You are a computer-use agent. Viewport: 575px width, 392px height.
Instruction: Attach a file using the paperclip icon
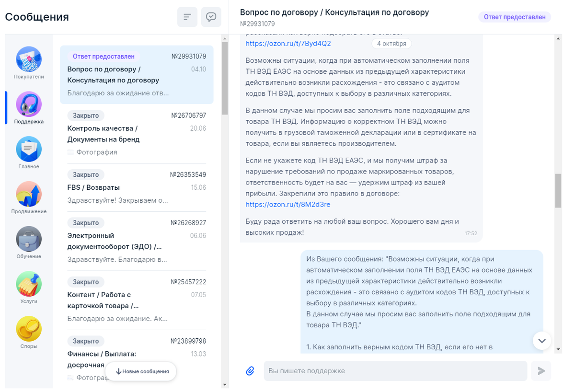pos(249,370)
